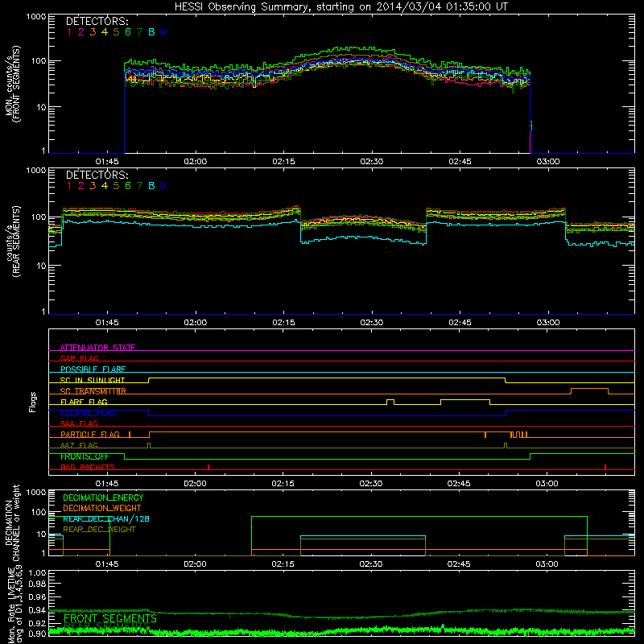Screen dimensions: 644x644
Task: Click 03:00 tick under the rear segments plot
Action: pyautogui.click(x=548, y=323)
